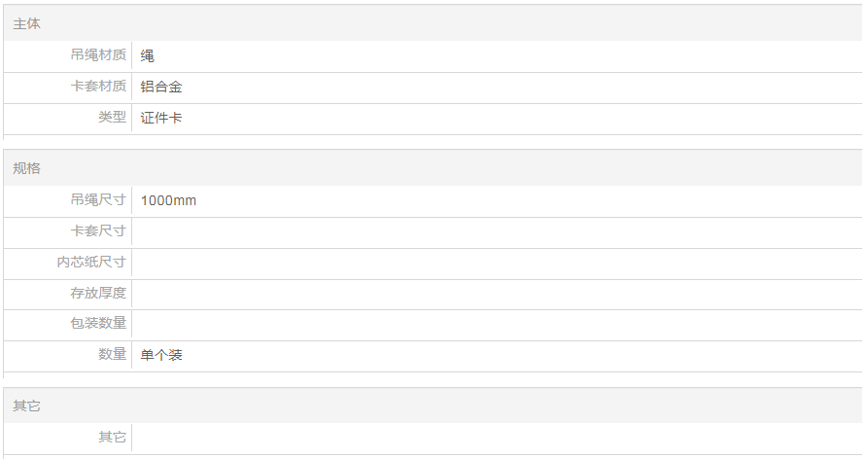This screenshot has width=868, height=459.
Task: Select the 数量 row label above 其它
Action: pyautogui.click(x=112, y=355)
